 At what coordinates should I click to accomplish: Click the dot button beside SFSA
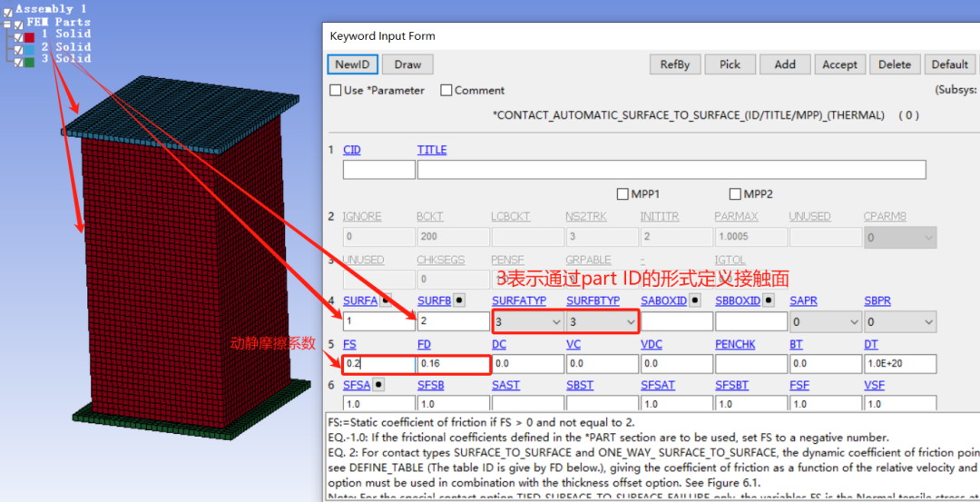(378, 385)
